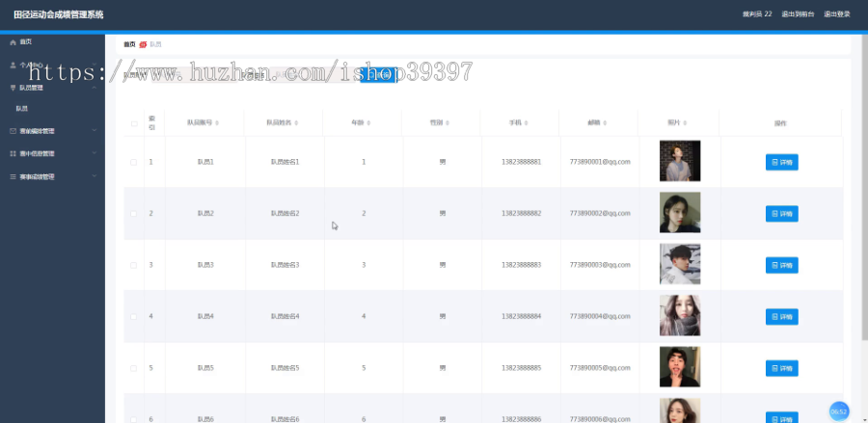Open 详情 for 队员1

pyautogui.click(x=781, y=163)
